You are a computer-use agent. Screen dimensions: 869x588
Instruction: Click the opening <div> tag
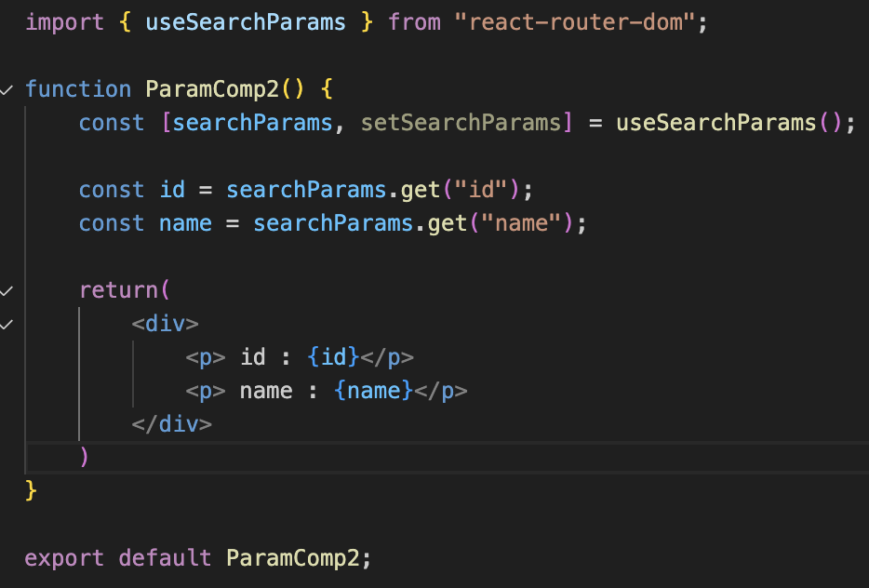click(x=166, y=324)
